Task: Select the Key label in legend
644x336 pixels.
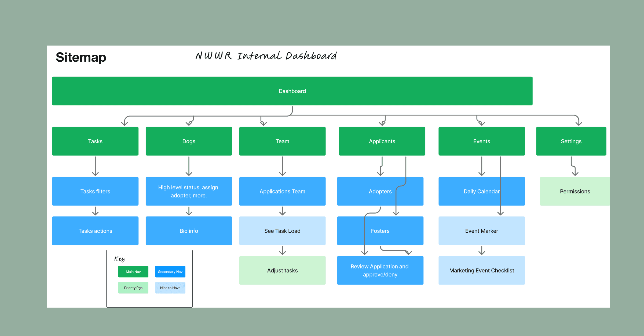Action: tap(119, 259)
